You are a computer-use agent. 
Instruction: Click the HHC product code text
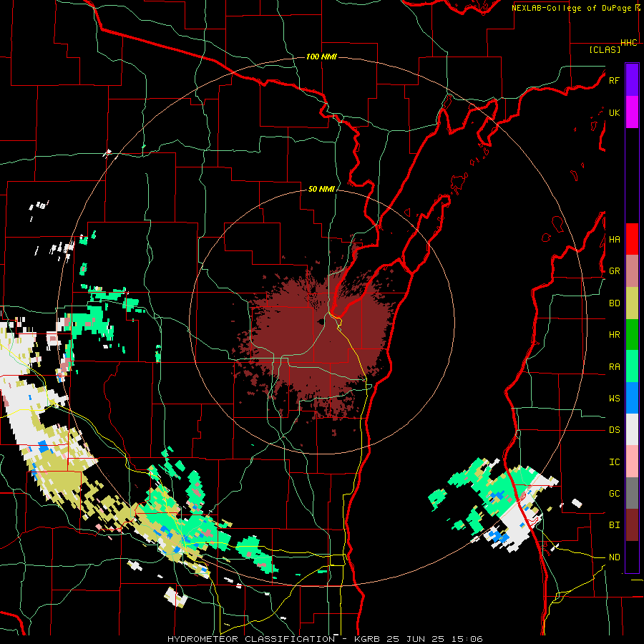point(629,43)
